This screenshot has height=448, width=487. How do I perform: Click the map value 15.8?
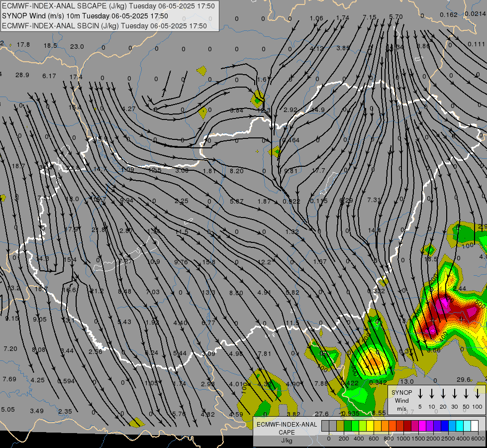tap(209, 262)
